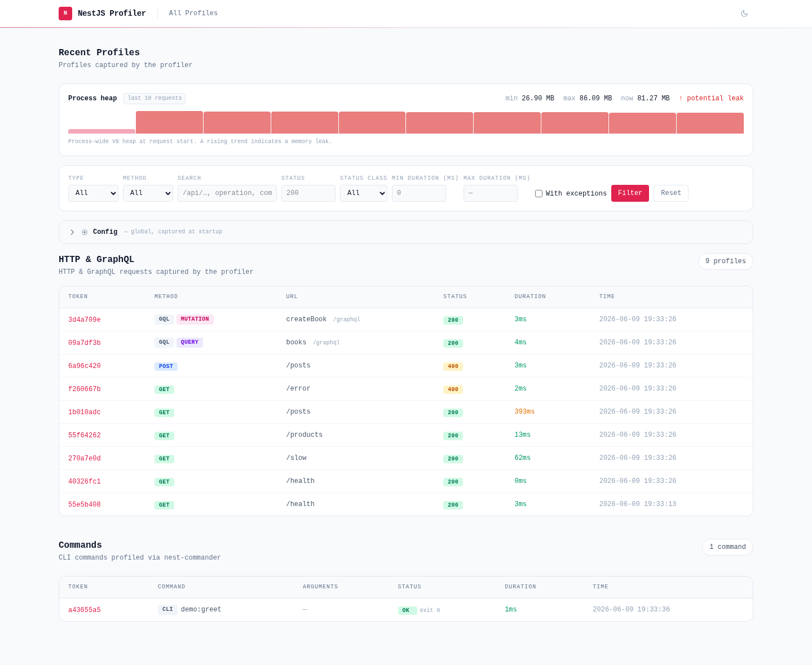
Task: Click the min 26.90 MB heap value
Action: point(529,99)
